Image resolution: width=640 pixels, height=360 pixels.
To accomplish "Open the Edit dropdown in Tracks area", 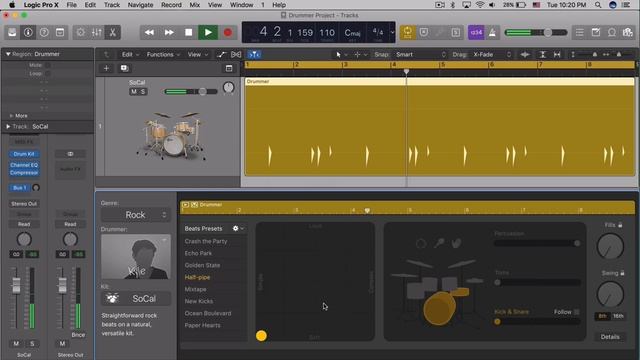I will click(130, 54).
